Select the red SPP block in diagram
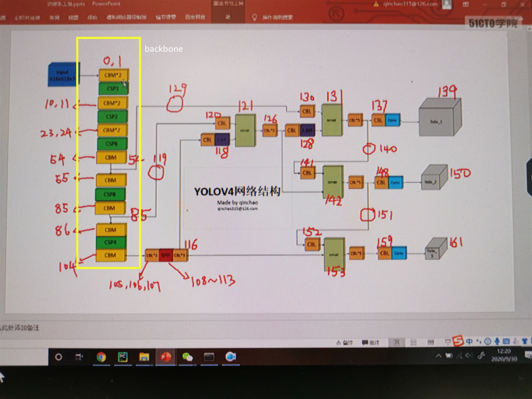 click(x=165, y=255)
